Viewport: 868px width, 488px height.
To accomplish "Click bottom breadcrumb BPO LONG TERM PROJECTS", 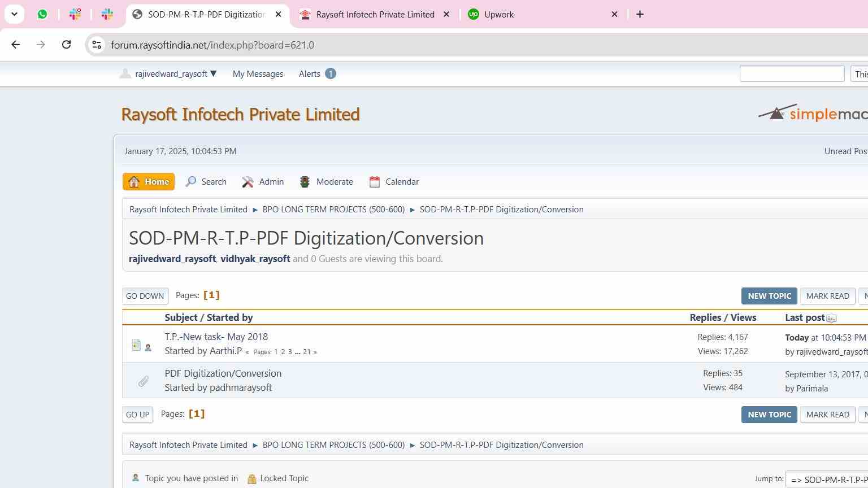I will (x=333, y=445).
